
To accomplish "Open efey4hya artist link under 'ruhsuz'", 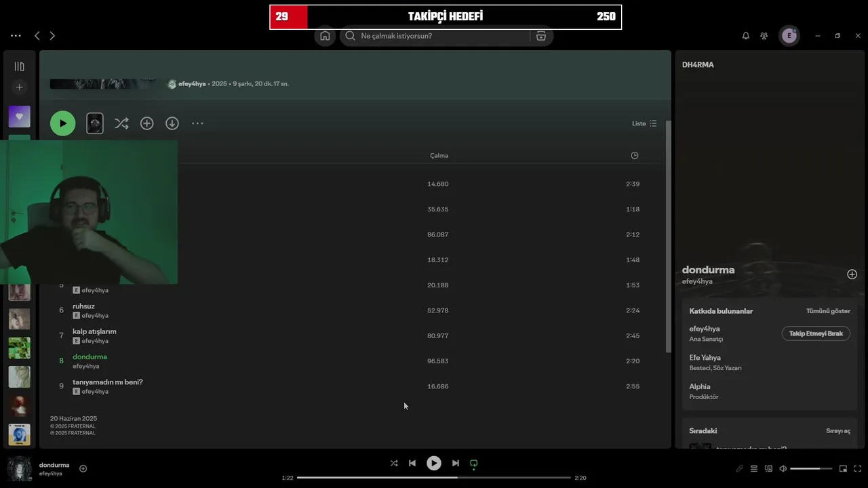I will (95, 316).
